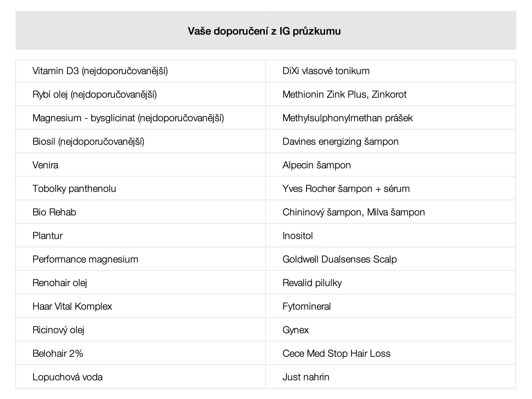
Task: Click the 'Rybí olej (nejdoporučovanější)' cell
Action: point(95,95)
